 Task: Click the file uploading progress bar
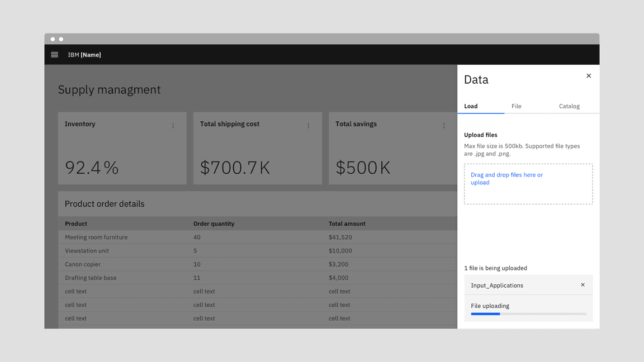(528, 314)
